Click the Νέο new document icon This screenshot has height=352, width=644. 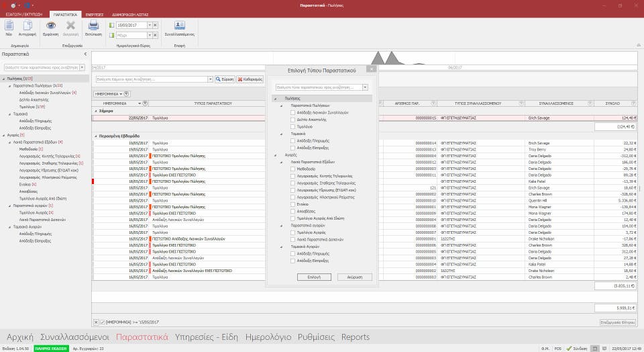click(9, 26)
